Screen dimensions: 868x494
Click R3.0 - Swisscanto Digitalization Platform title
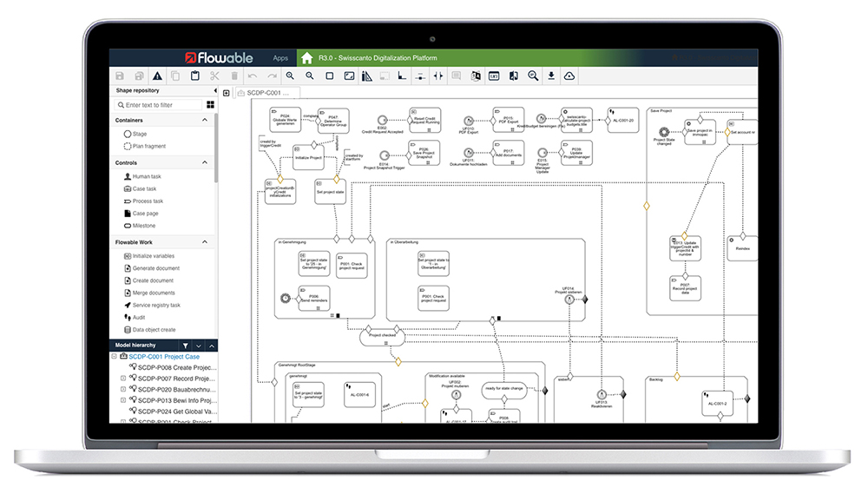pos(378,58)
